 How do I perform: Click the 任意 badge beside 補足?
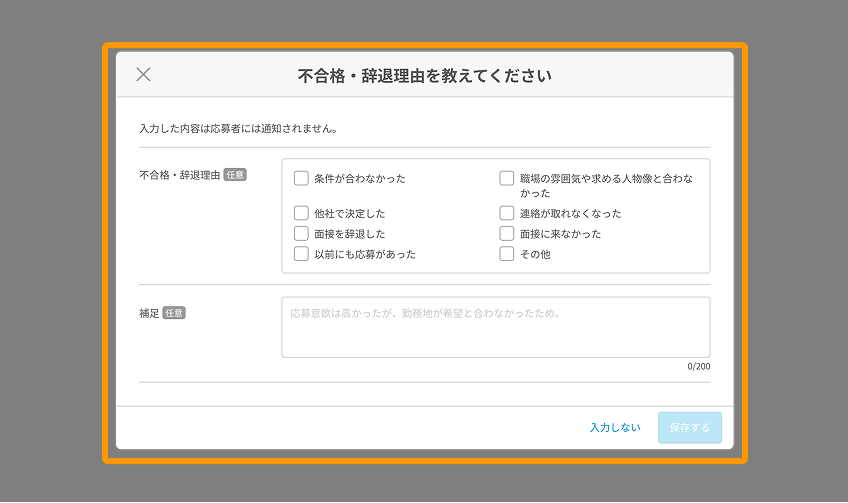174,313
